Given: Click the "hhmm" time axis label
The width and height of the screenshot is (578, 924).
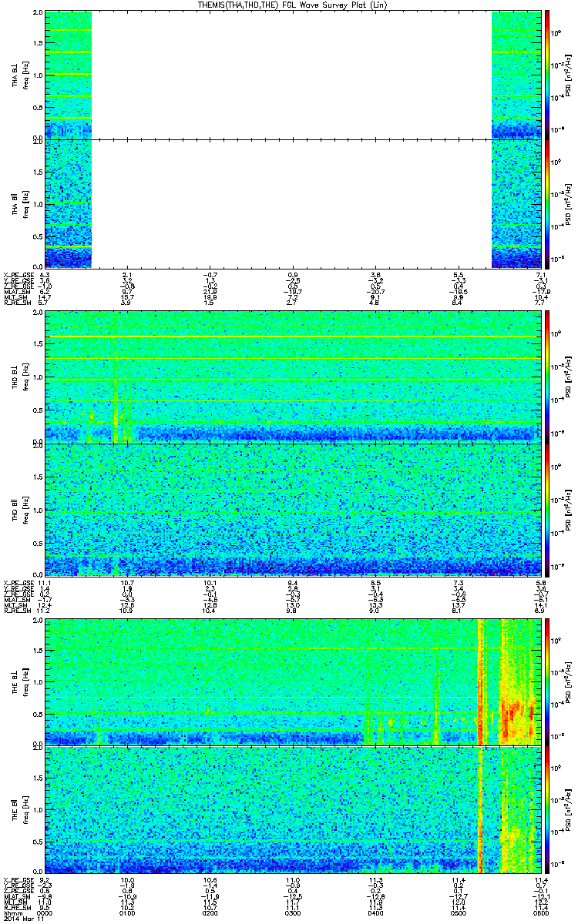Looking at the screenshot, I should [14, 913].
